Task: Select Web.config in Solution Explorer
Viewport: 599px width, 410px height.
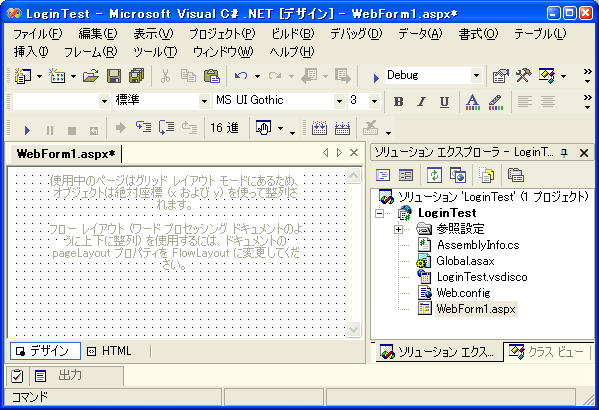Action: coord(463,293)
